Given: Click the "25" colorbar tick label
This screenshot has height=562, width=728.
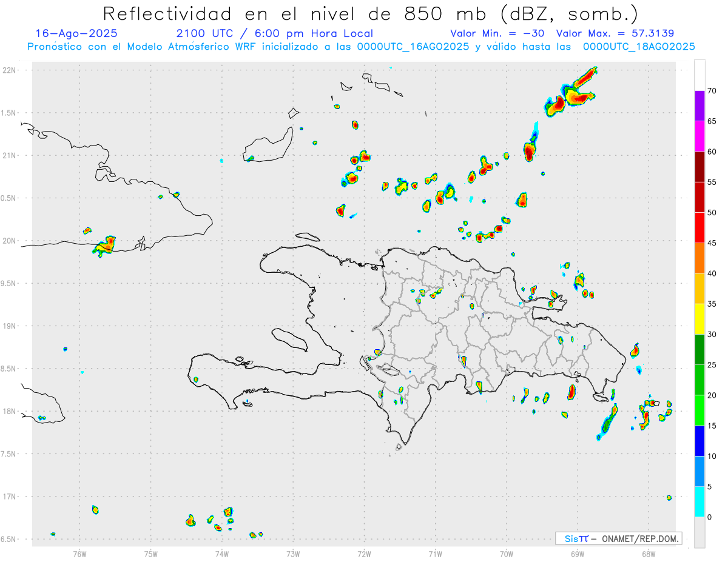Looking at the screenshot, I should point(712,365).
